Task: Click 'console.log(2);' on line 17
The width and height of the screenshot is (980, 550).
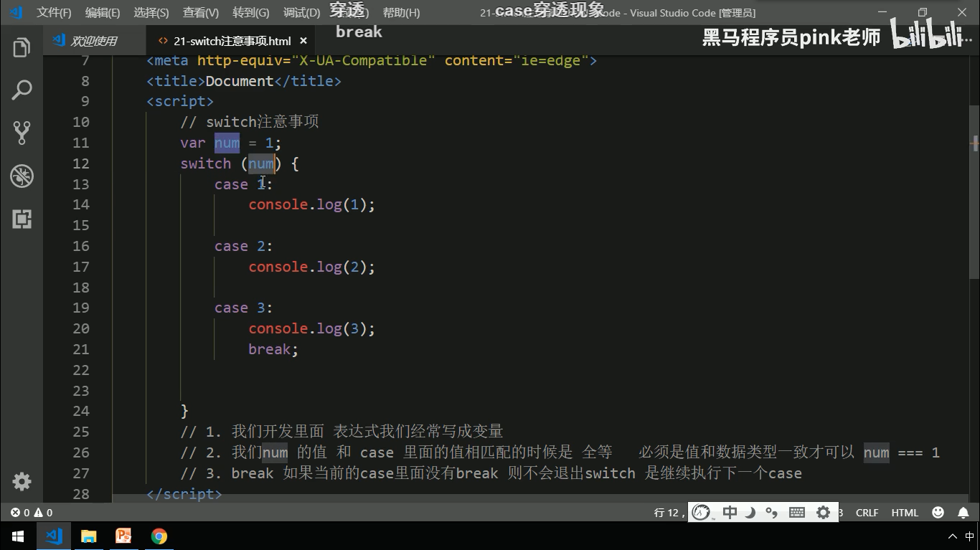Action: [x=311, y=267]
